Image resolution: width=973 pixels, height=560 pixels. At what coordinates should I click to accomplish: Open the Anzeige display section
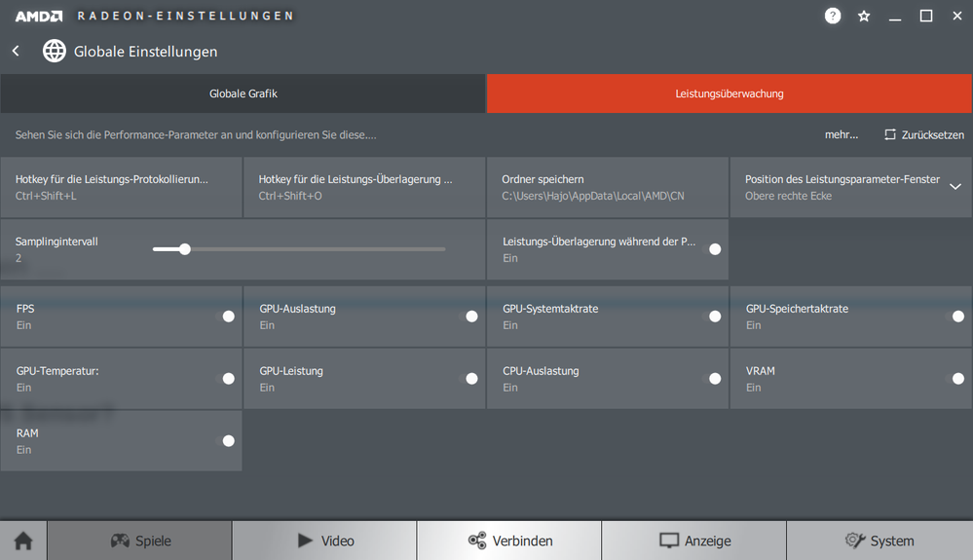click(x=693, y=541)
